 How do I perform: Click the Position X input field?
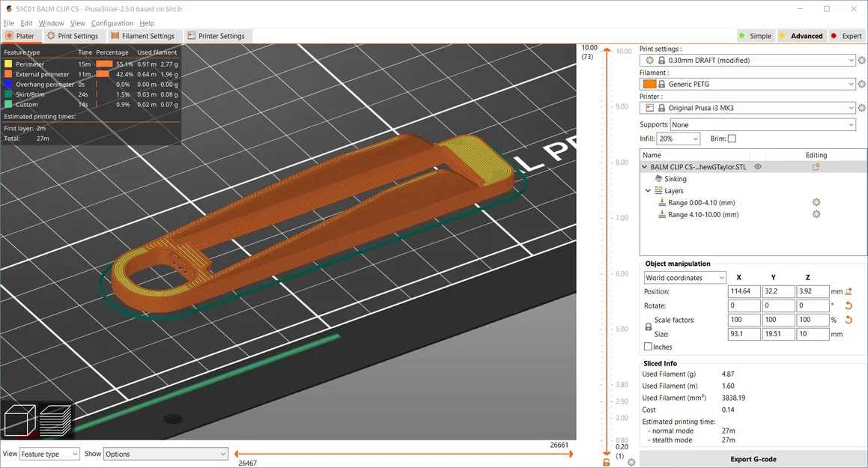click(744, 291)
